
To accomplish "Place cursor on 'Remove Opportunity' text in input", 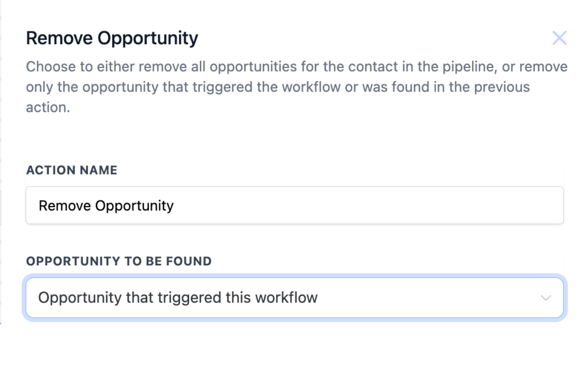I will click(x=106, y=206).
